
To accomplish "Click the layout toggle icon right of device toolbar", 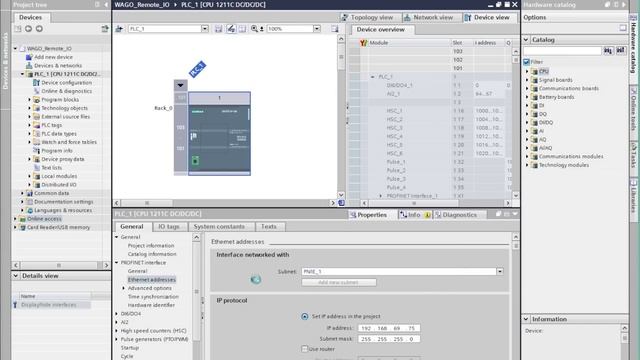I will coord(335,29).
